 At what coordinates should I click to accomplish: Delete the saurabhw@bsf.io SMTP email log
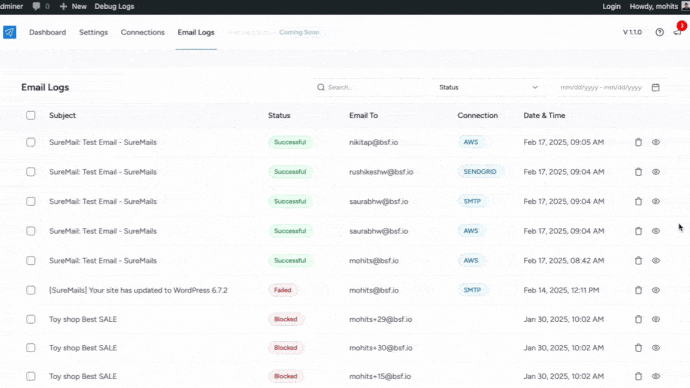pyautogui.click(x=638, y=201)
